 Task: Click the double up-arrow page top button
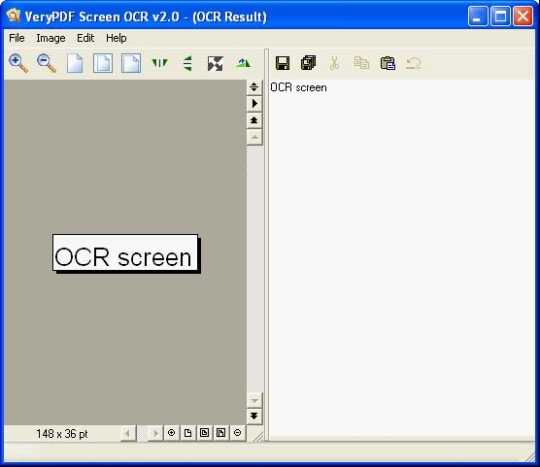(x=254, y=120)
